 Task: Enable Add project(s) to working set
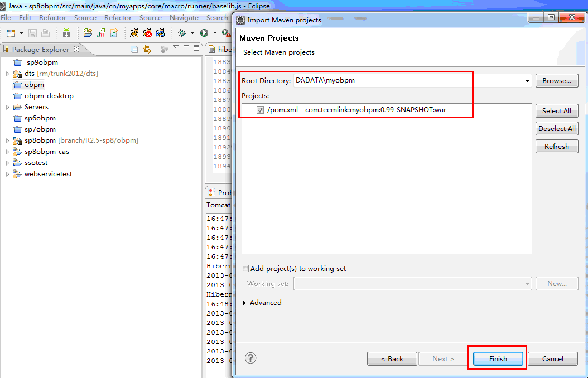click(245, 269)
